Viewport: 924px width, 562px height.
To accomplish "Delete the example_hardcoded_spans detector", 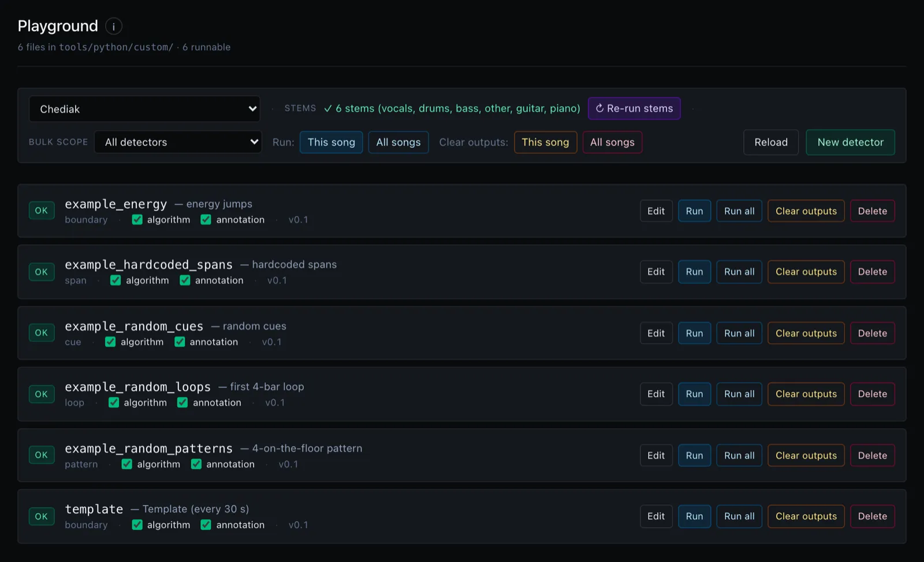I will tap(873, 272).
